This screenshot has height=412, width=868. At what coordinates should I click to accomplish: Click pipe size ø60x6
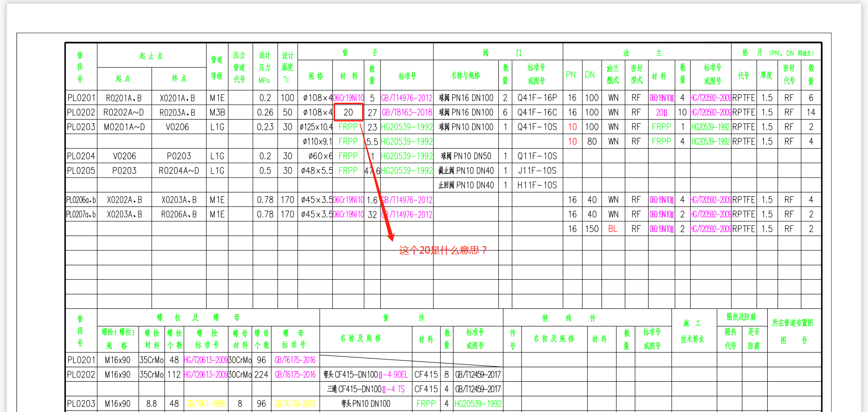click(x=321, y=156)
